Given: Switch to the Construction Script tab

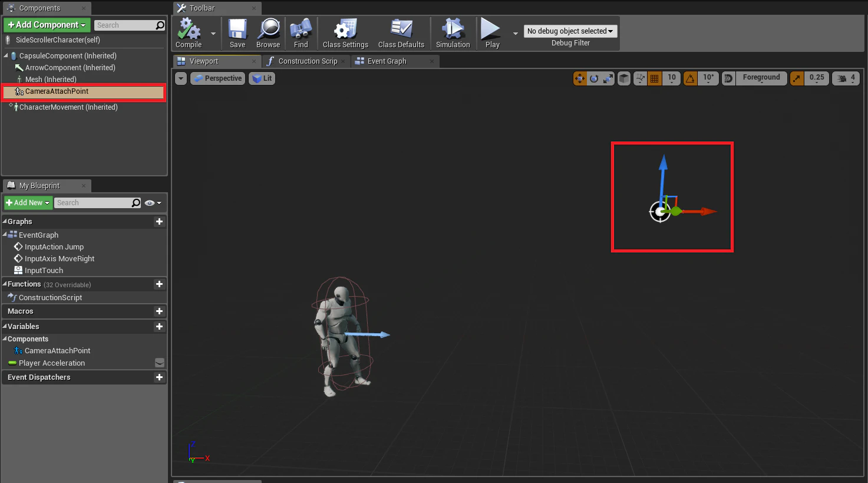Looking at the screenshot, I should 308,61.
